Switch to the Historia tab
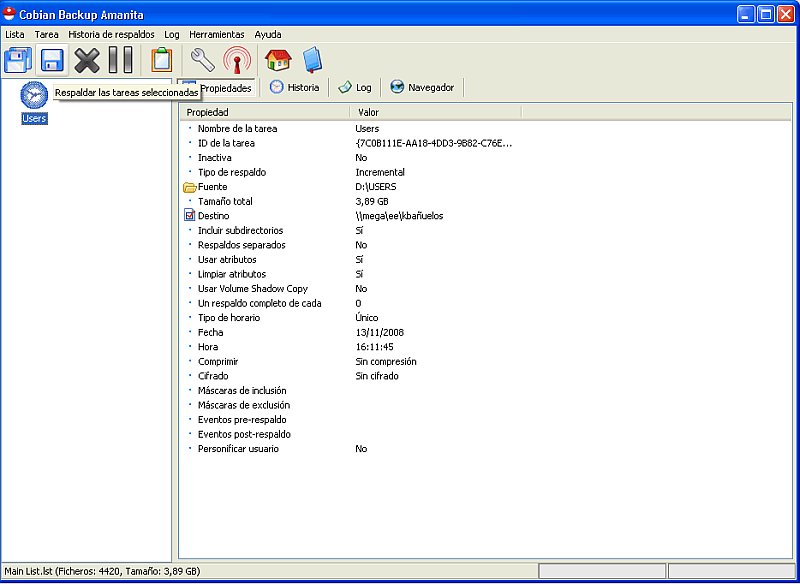 point(294,88)
